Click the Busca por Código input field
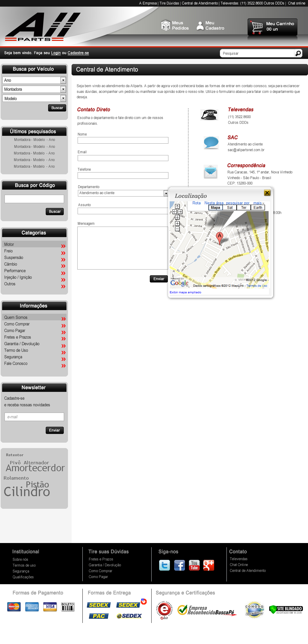Viewport: 308px width, 644px height. click(34, 199)
